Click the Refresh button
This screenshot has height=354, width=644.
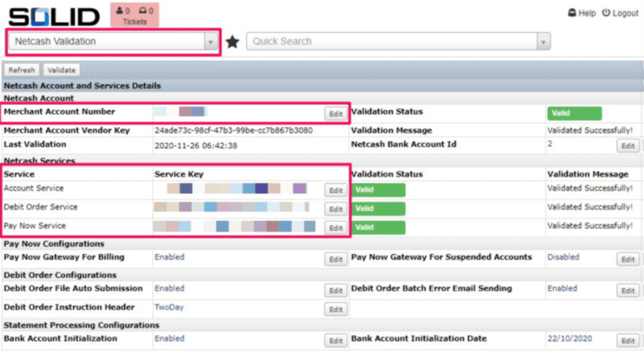22,70
